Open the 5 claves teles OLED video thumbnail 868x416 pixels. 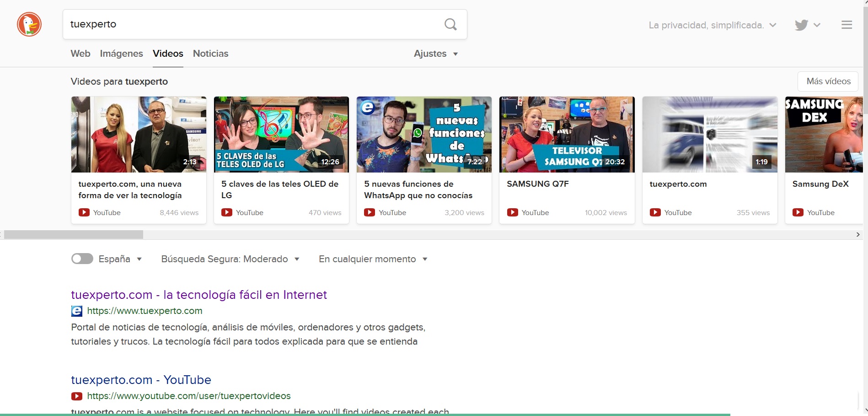click(281, 134)
